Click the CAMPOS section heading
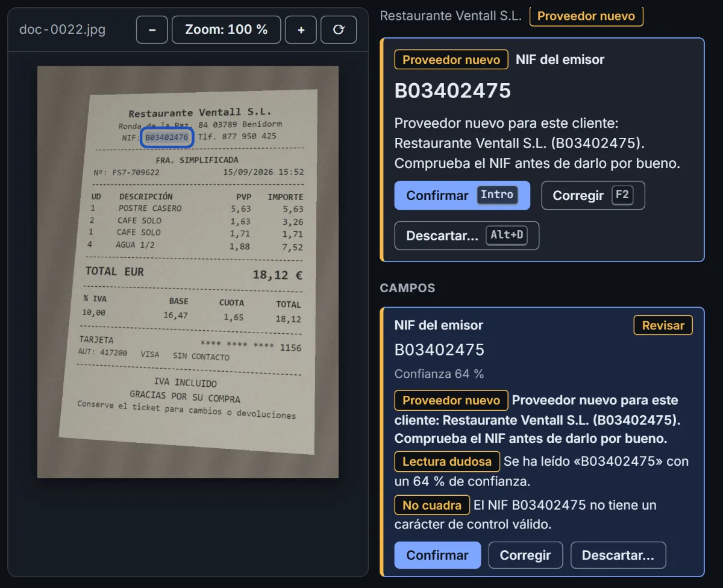This screenshot has height=588, width=723. click(407, 288)
